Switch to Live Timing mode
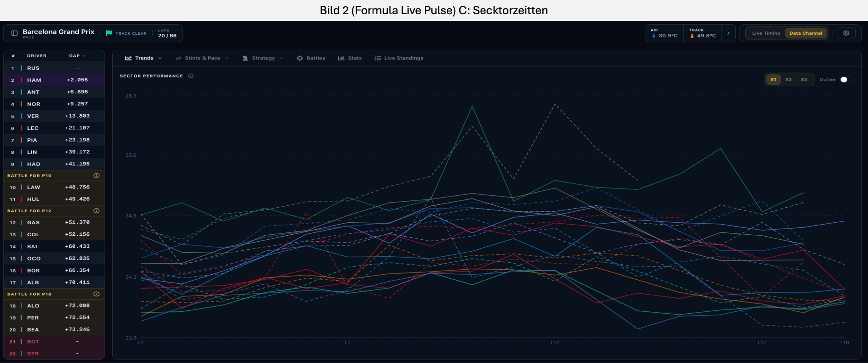 (766, 33)
